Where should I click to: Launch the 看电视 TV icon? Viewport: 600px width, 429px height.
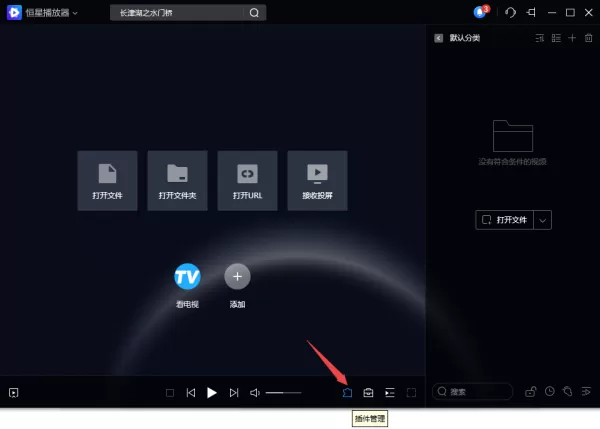tap(187, 276)
